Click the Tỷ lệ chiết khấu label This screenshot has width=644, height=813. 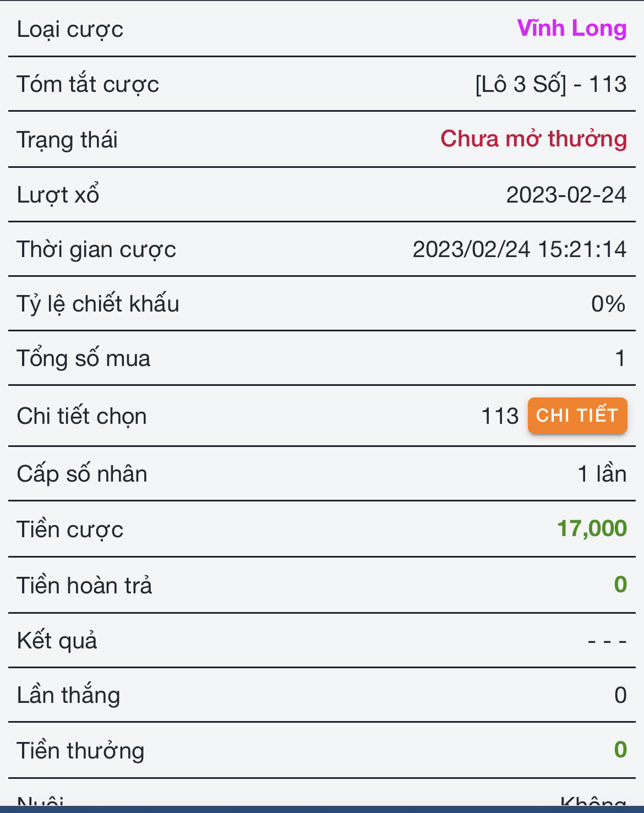coord(98,304)
